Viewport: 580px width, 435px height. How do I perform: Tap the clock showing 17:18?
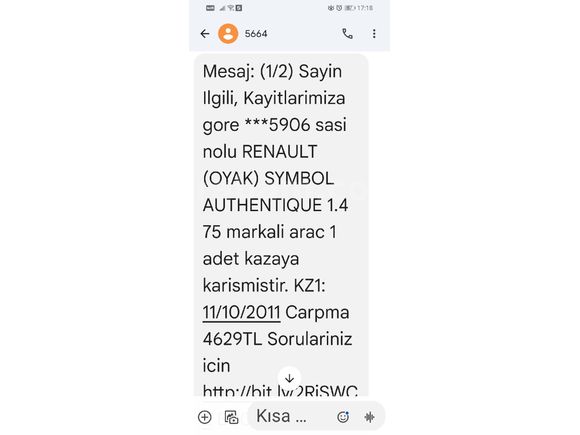(x=365, y=8)
